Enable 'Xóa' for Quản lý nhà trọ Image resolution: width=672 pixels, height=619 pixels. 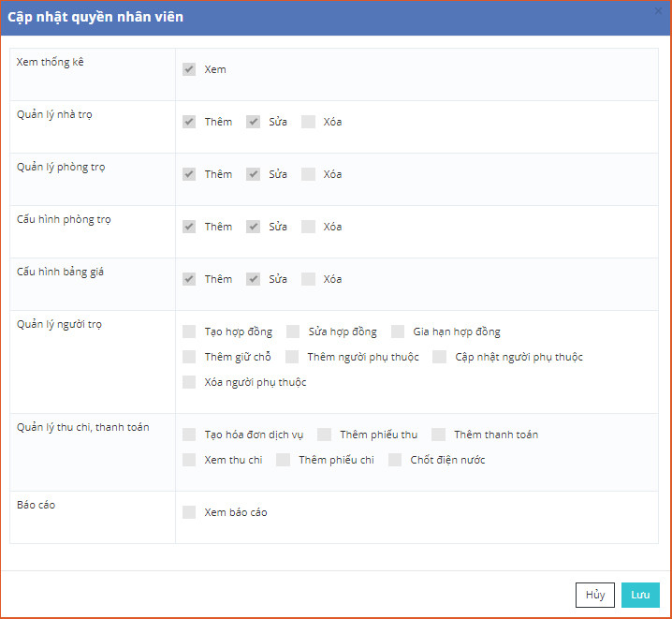(309, 122)
